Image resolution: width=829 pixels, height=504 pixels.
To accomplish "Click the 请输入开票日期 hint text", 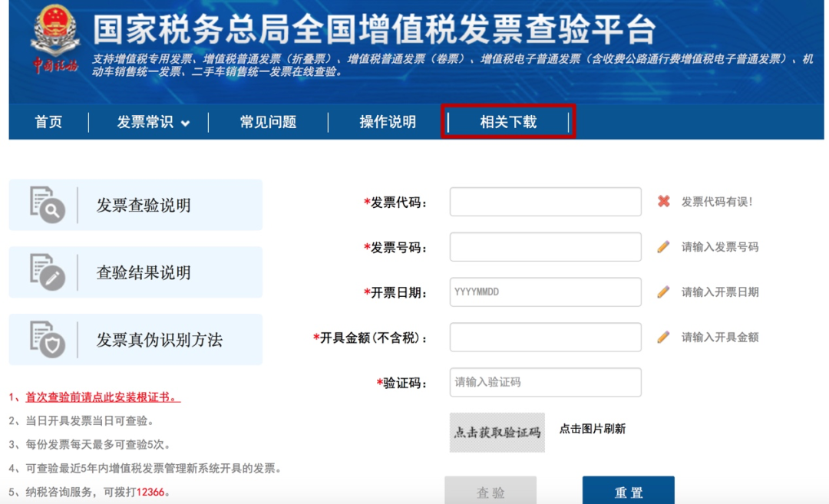I will 719,292.
